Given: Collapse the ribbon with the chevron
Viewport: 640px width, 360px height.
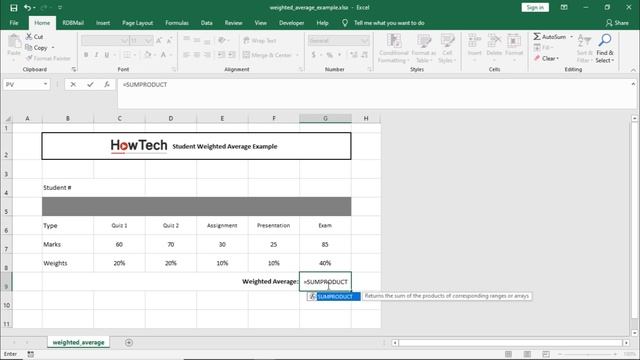Looking at the screenshot, I should coord(633,70).
